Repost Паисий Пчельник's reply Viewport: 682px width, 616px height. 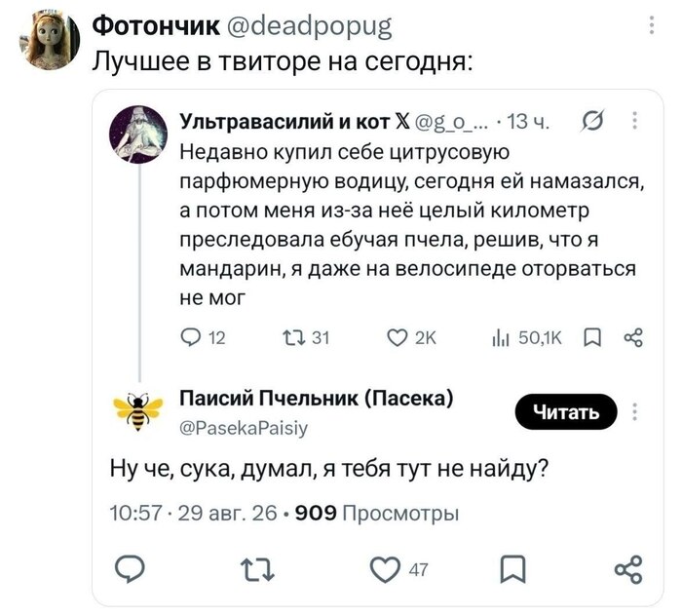[x=257, y=570]
